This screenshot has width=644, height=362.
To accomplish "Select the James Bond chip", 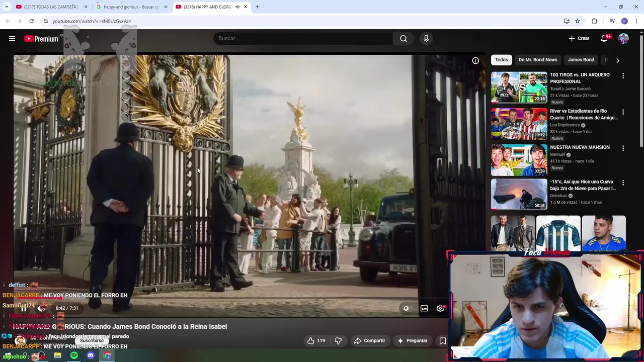I will pos(581,60).
